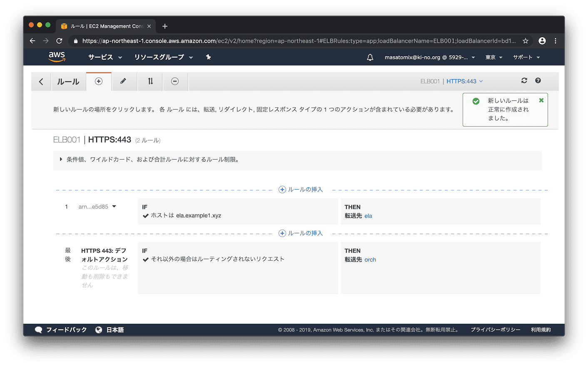Viewport: 588px width, 367px height.
Task: Click the browser address bar URL
Action: (299, 41)
